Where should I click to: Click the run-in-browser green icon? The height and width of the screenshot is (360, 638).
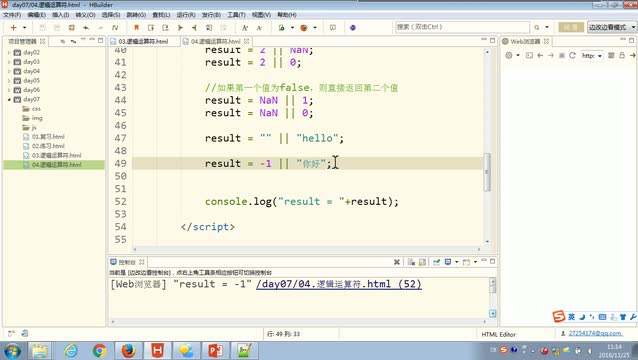tap(282, 28)
